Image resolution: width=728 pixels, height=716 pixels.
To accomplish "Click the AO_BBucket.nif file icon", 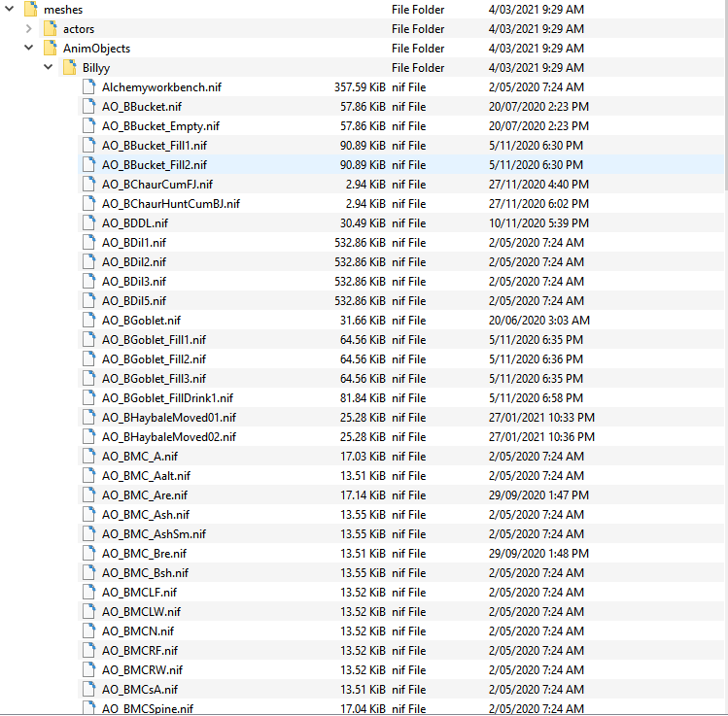I will (89, 107).
